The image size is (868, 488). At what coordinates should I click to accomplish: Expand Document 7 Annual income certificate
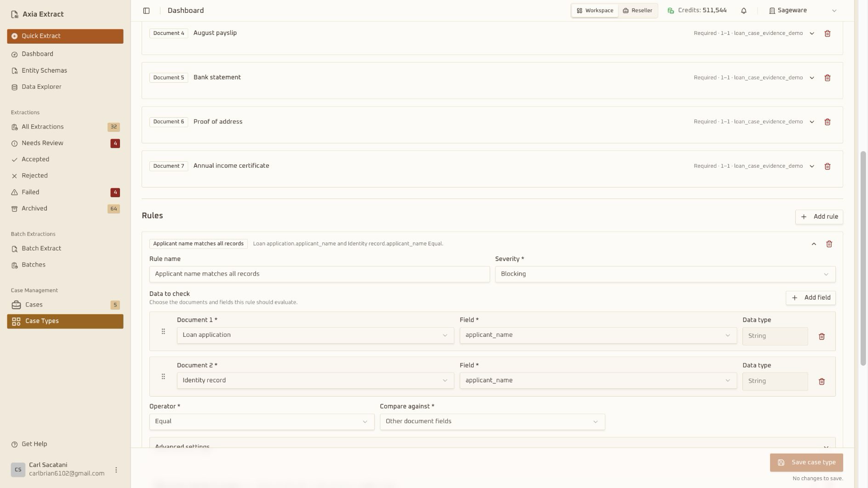tap(812, 166)
